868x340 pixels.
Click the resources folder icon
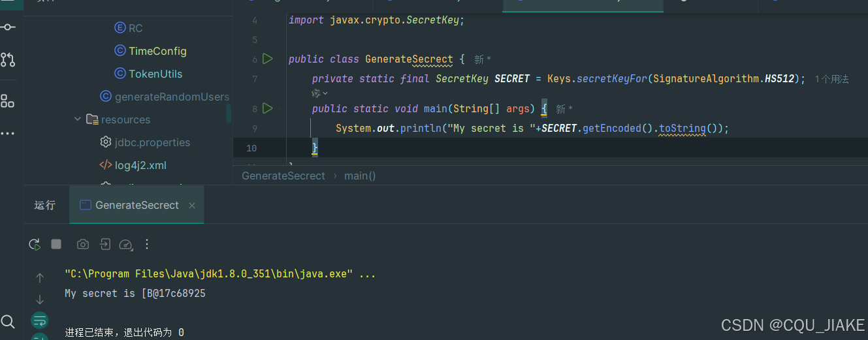92,119
